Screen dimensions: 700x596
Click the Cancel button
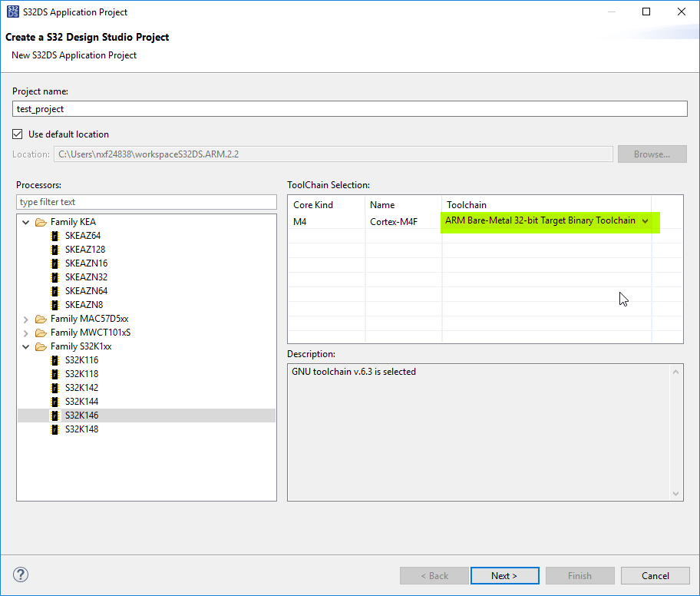pyautogui.click(x=655, y=576)
